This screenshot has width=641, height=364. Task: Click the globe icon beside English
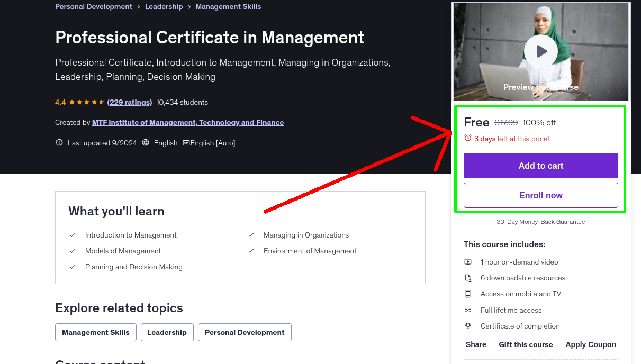(x=145, y=143)
